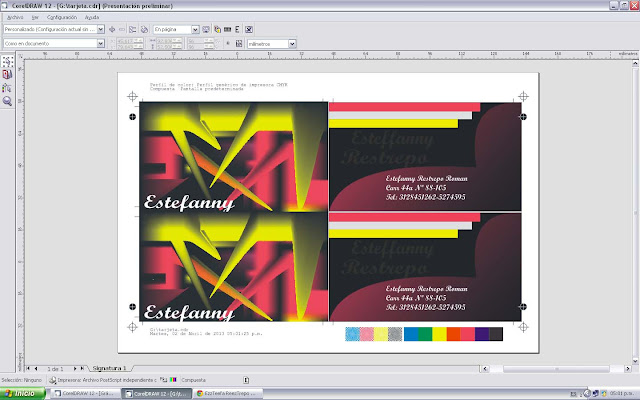Select the 'Signatura 1' tab
The width and height of the screenshot is (640, 400).
(x=109, y=368)
